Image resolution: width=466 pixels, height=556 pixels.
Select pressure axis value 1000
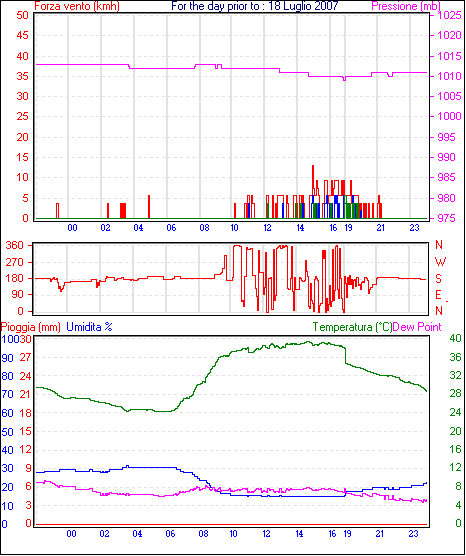click(450, 117)
